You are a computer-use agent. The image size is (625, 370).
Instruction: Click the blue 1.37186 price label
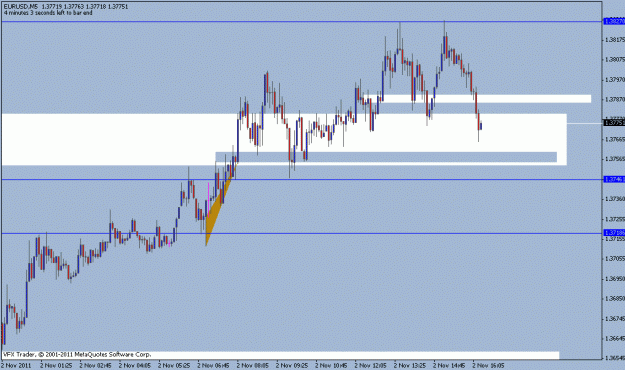614,232
